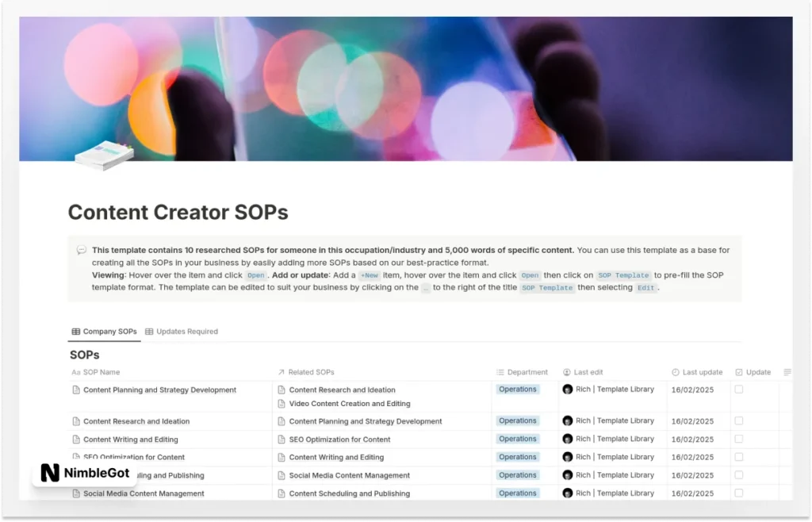The image size is (812, 522).
Task: Open the Last update column header menu
Action: point(696,372)
